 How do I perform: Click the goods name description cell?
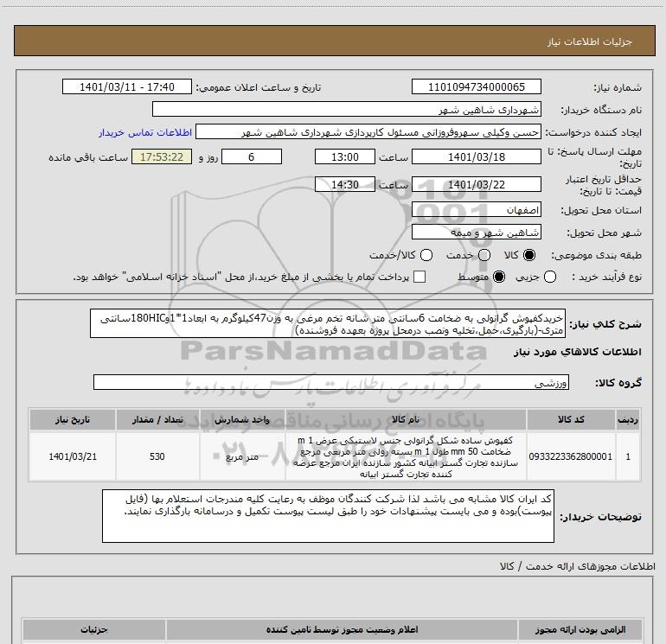coord(406,456)
